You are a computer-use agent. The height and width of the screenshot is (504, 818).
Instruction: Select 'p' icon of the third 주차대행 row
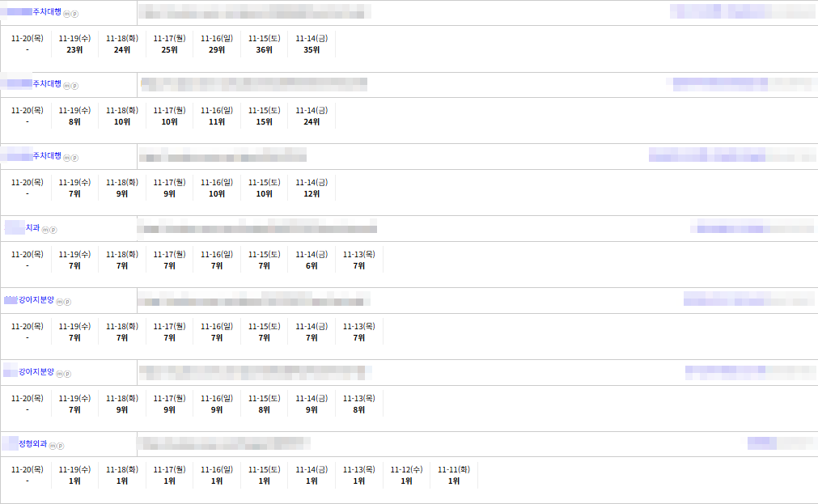tap(75, 158)
